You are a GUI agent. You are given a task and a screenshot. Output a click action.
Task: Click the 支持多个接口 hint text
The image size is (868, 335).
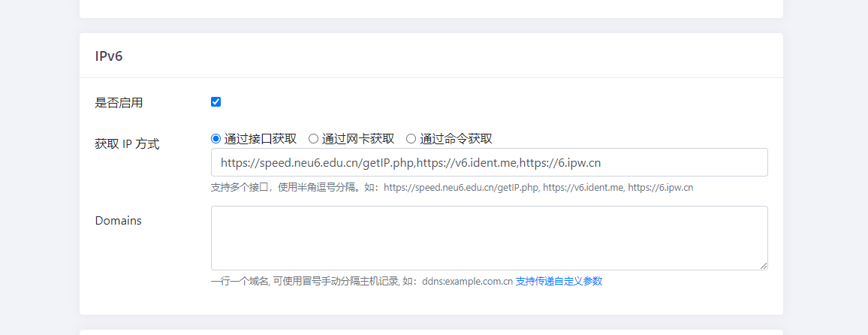point(452,188)
